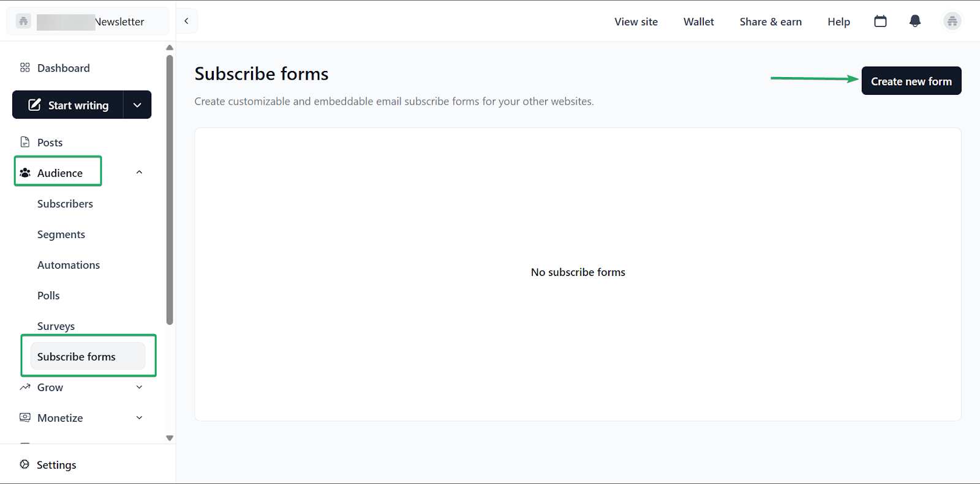Expand the Grow section chevron
The image size is (980, 484).
(139, 387)
